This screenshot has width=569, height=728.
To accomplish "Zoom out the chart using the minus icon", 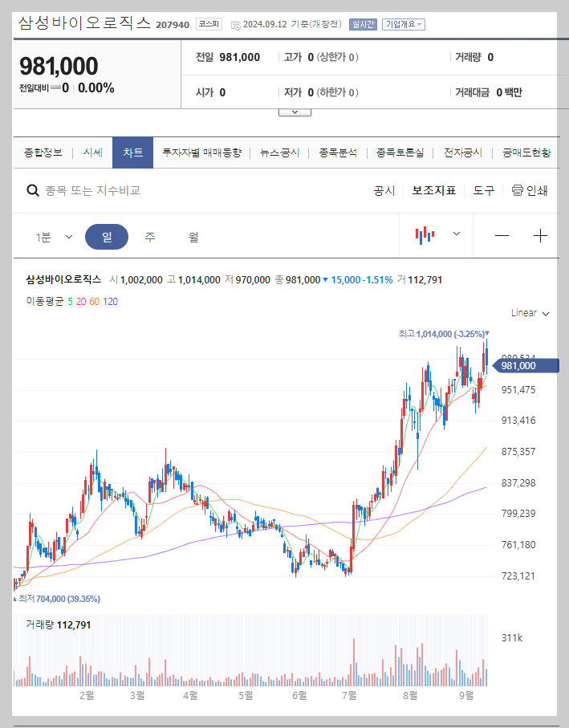I will (x=502, y=235).
